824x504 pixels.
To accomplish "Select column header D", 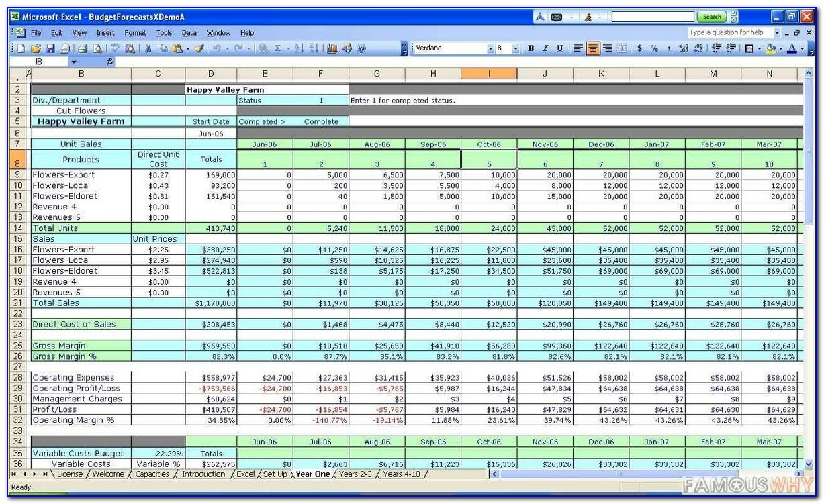I will [211, 74].
